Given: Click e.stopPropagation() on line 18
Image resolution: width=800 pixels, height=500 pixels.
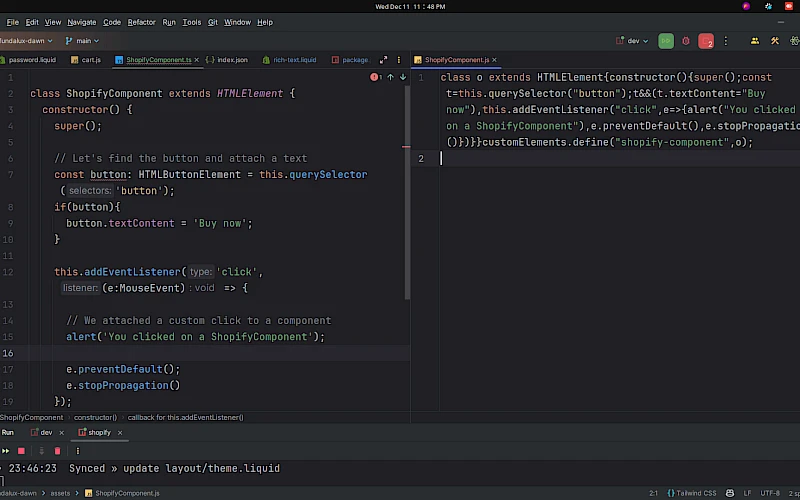Looking at the screenshot, I should pyautogui.click(x=123, y=385).
